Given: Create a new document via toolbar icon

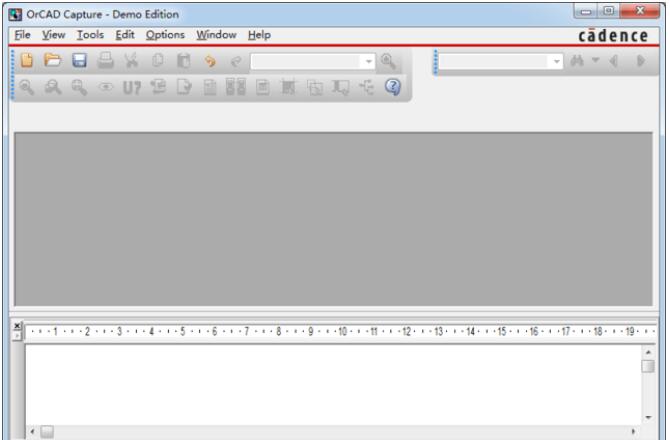Looking at the screenshot, I should pos(26,61).
